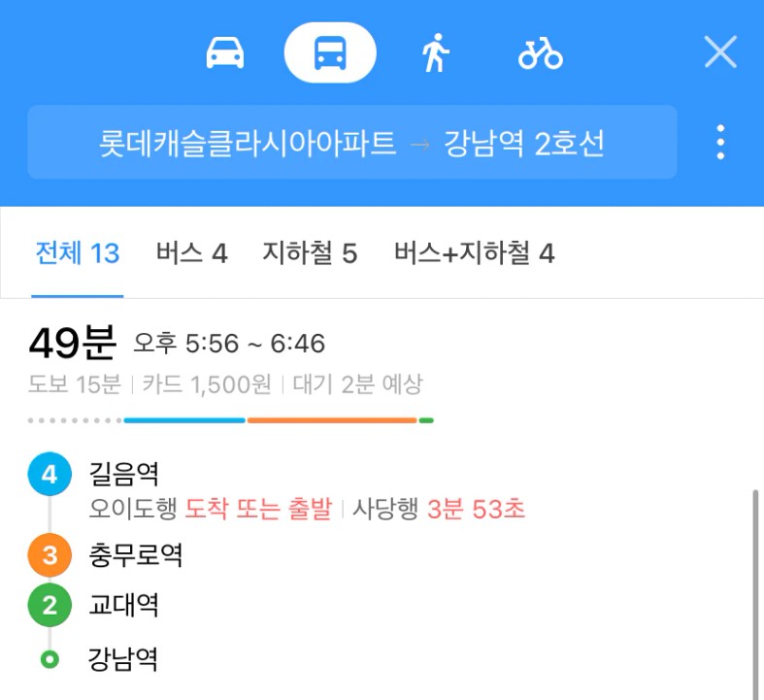The height and width of the screenshot is (700, 764).
Task: Switch to walking directions icon
Action: tap(435, 52)
